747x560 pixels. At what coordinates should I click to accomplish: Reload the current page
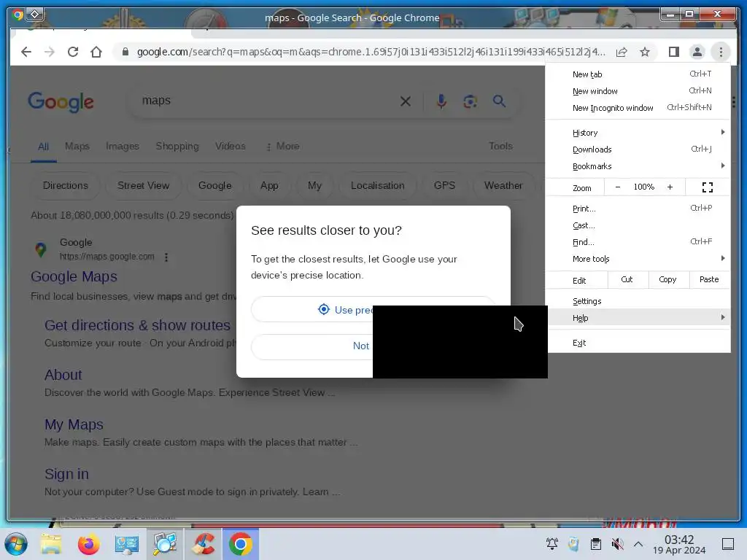73,52
